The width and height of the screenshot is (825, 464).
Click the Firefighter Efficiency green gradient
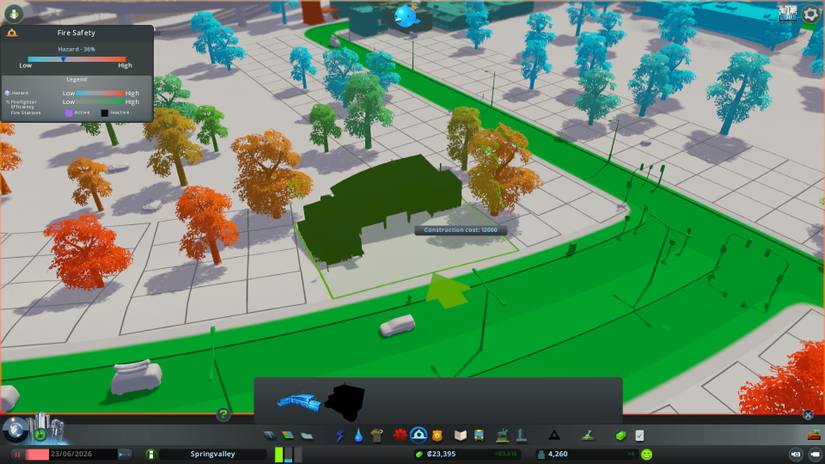click(100, 102)
